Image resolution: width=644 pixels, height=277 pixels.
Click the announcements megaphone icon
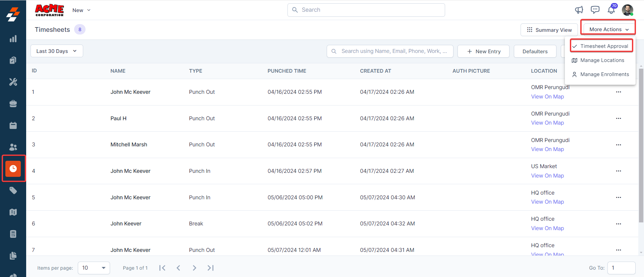tap(579, 10)
